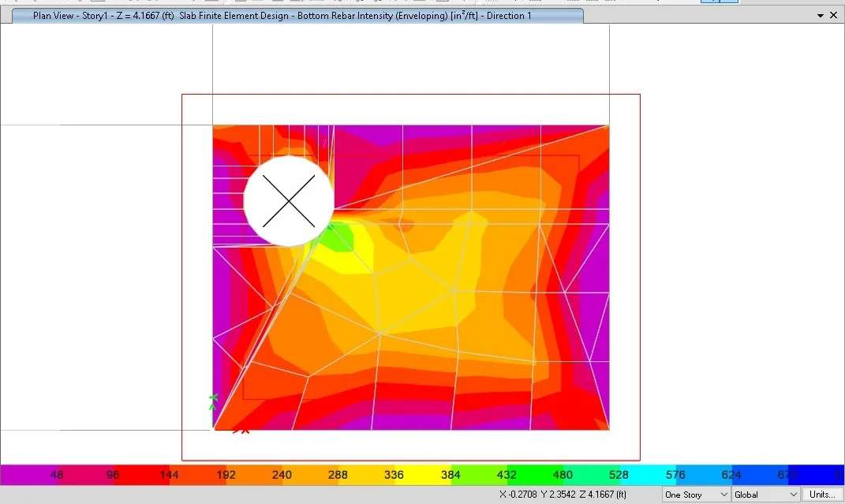845x504 pixels.
Task: Click the Units... button
Action: tap(822, 495)
